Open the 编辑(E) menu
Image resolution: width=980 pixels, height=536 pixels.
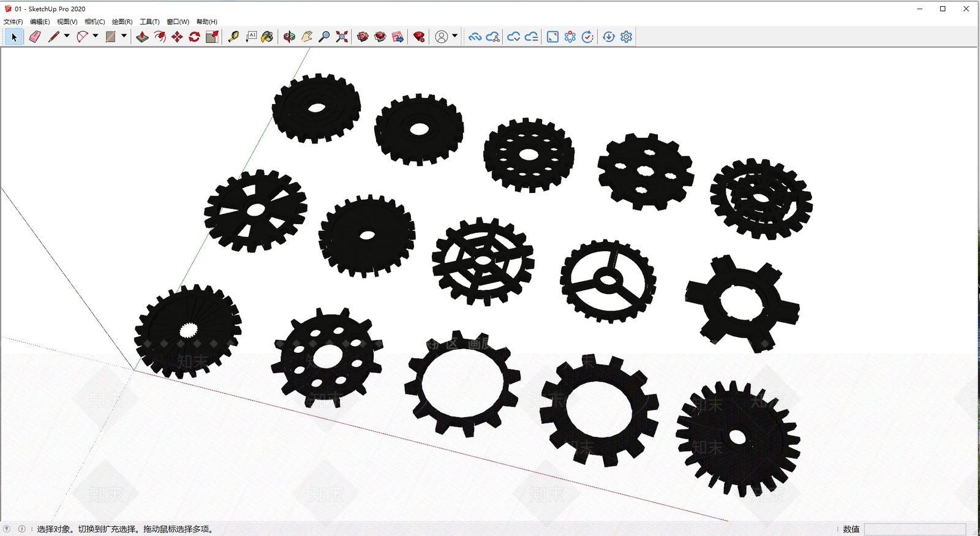[x=40, y=21]
